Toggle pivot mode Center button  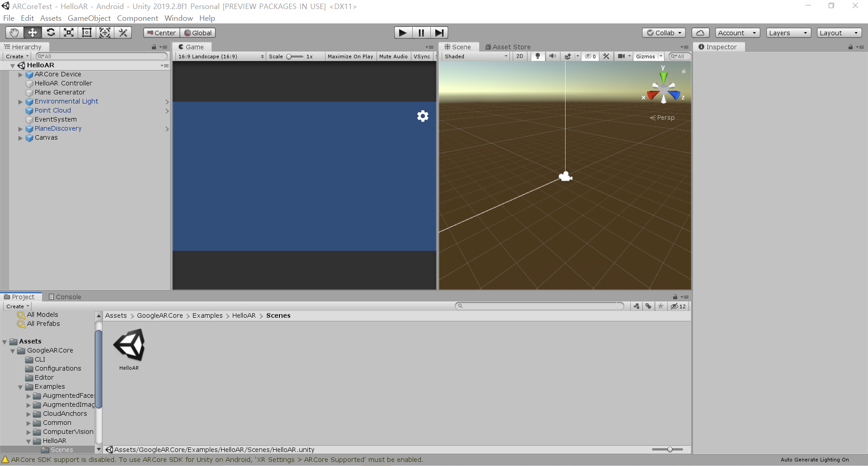coord(161,33)
